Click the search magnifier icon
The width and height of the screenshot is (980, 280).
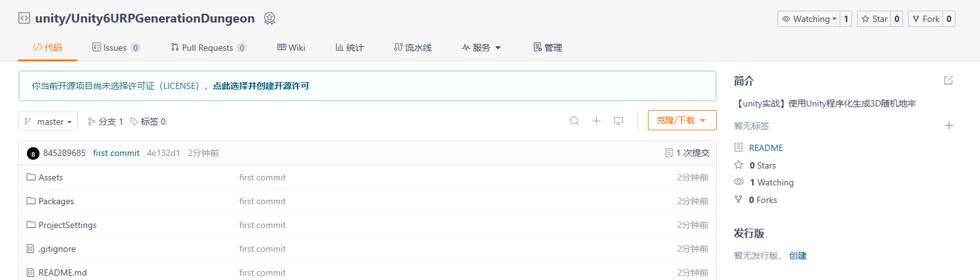click(x=574, y=121)
